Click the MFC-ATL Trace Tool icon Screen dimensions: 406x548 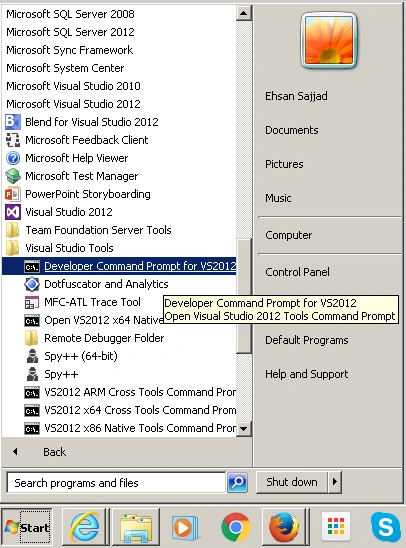[x=31, y=302]
